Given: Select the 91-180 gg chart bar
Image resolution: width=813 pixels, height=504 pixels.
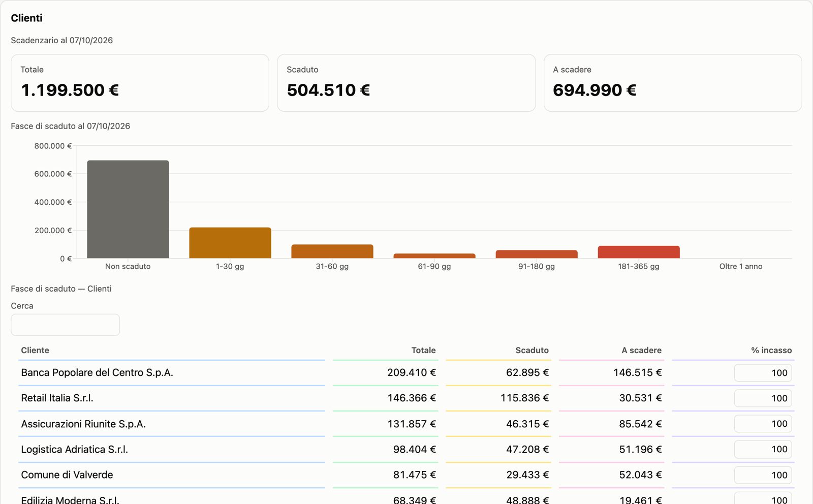Looking at the screenshot, I should [537, 254].
